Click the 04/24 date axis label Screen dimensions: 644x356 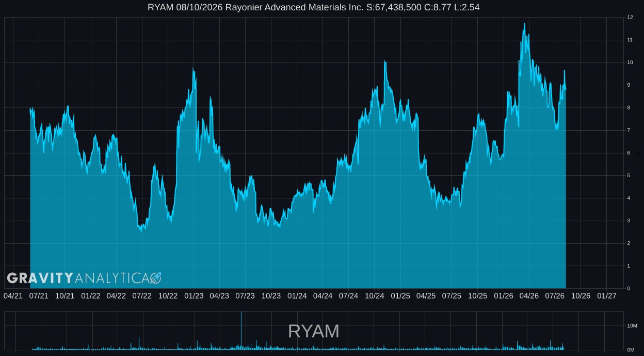pyautogui.click(x=323, y=296)
